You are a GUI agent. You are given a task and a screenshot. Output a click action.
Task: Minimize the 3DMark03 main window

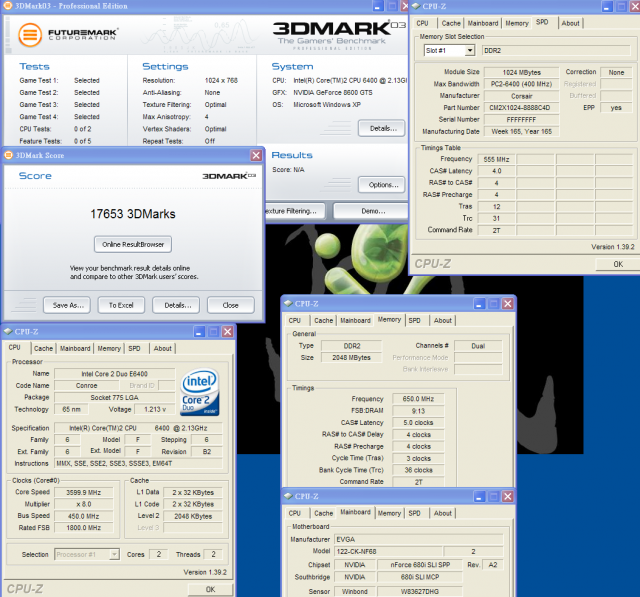[x=378, y=6]
